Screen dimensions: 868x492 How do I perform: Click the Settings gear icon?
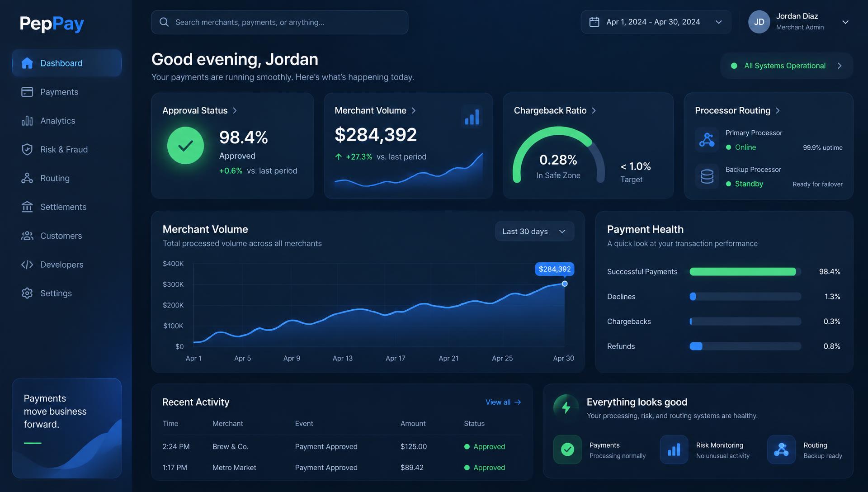pyautogui.click(x=27, y=293)
